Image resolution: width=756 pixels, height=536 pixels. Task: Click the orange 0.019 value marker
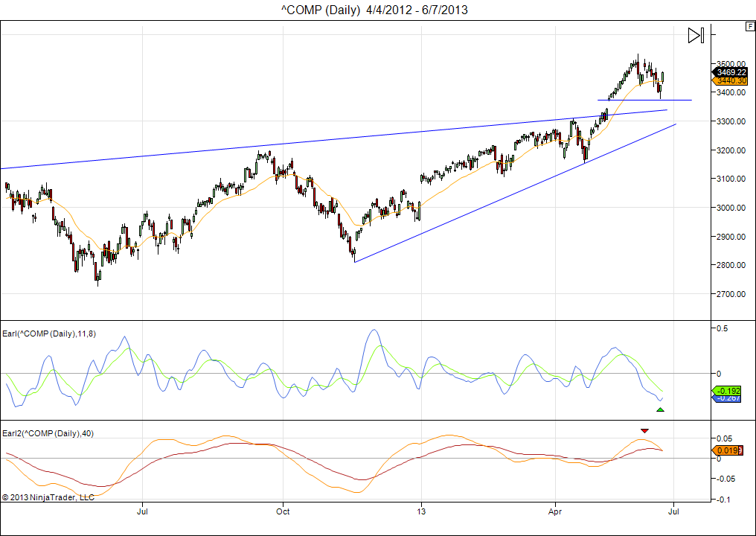click(728, 450)
